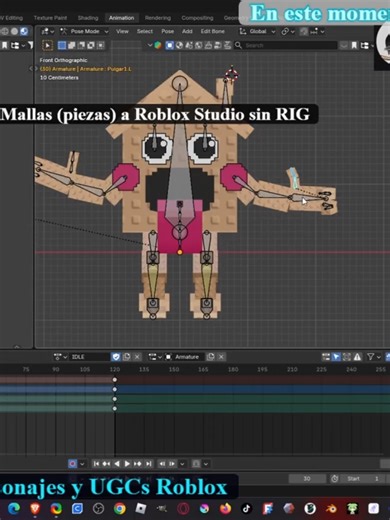Choose the set new selection mode icon
The image size is (390, 520).
[62, 45]
